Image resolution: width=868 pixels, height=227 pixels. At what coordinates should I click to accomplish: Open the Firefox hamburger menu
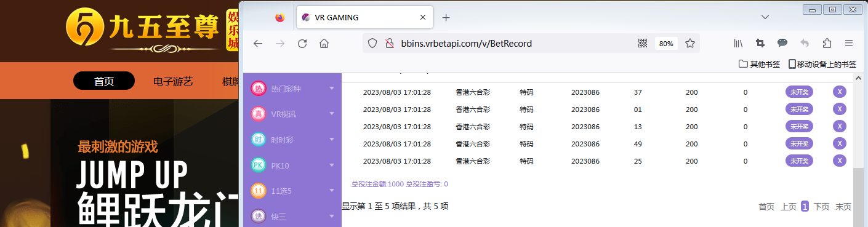tap(848, 44)
